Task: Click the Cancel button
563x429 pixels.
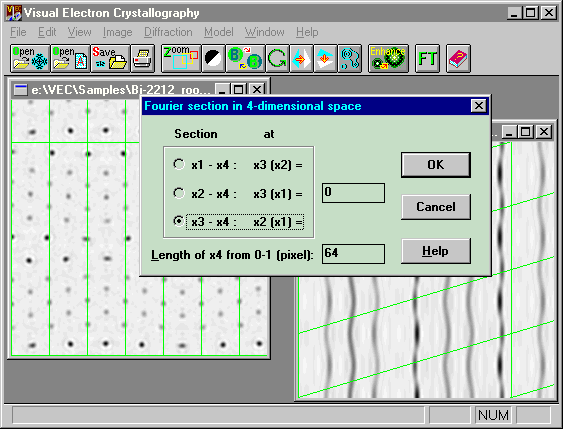Action: click(x=436, y=207)
